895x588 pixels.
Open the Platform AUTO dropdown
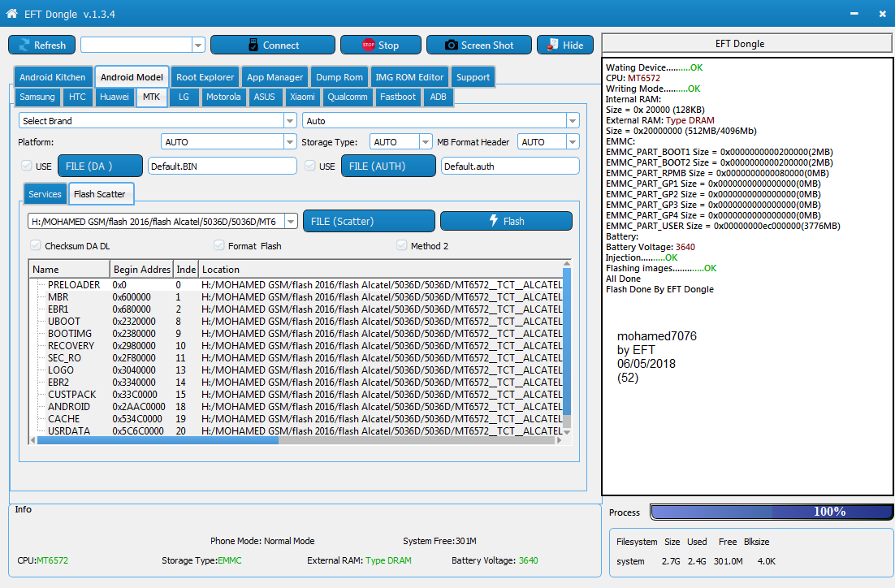pos(290,141)
